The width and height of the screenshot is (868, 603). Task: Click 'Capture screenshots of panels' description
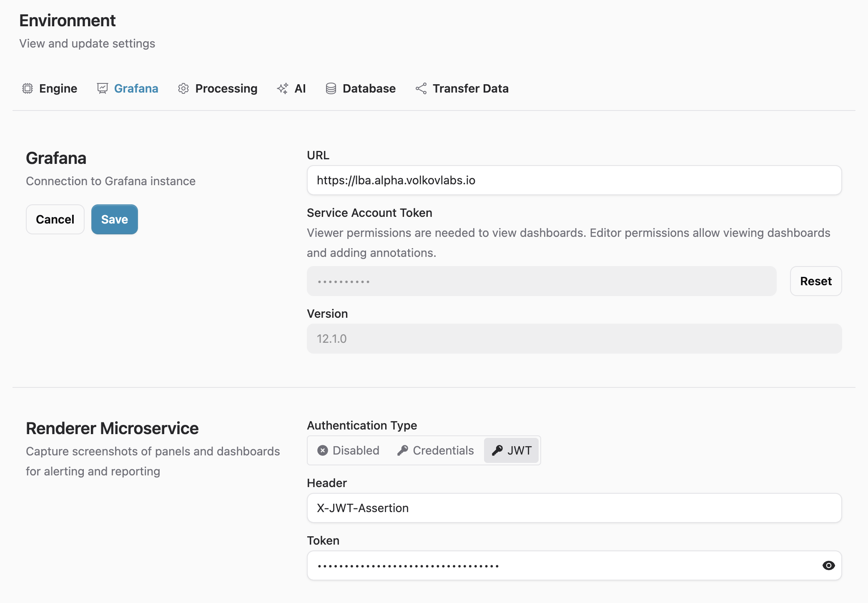pyautogui.click(x=153, y=461)
